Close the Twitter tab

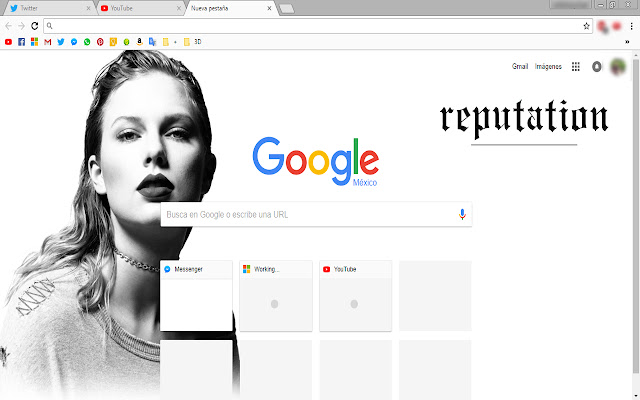click(x=89, y=8)
